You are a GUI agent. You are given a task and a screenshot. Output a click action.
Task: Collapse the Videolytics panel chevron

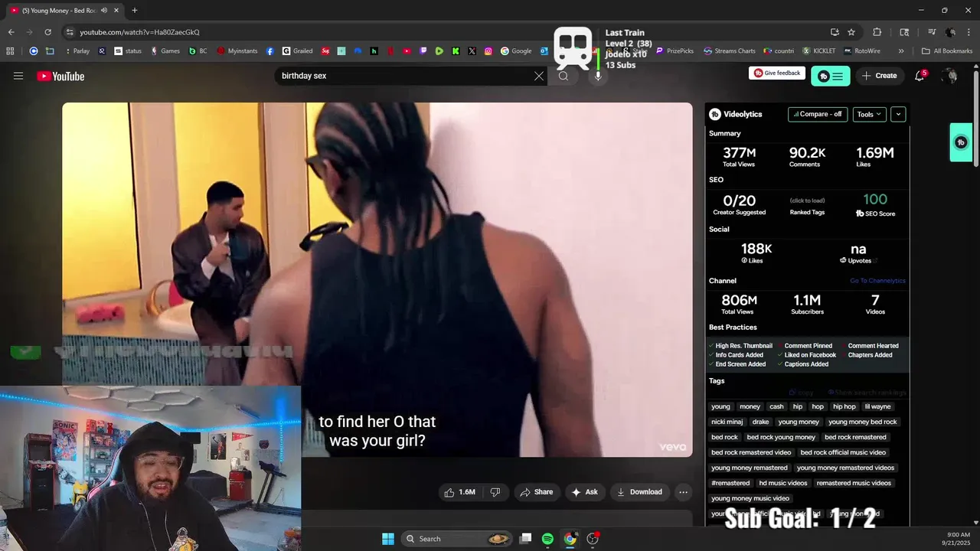click(x=898, y=114)
